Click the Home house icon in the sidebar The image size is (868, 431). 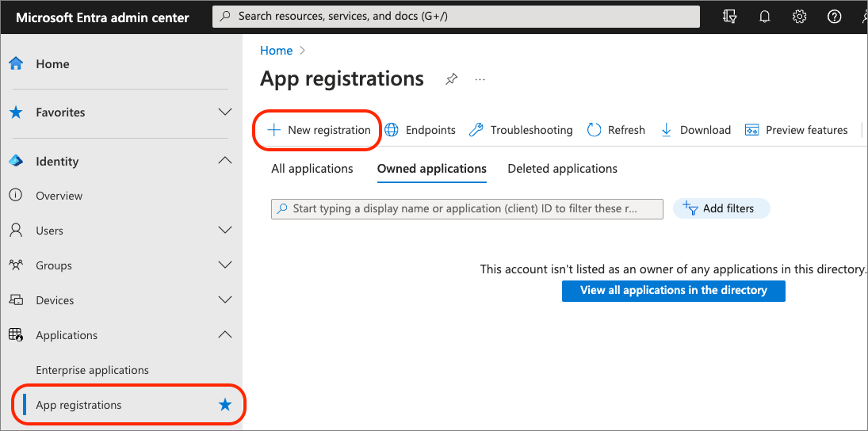(16, 63)
